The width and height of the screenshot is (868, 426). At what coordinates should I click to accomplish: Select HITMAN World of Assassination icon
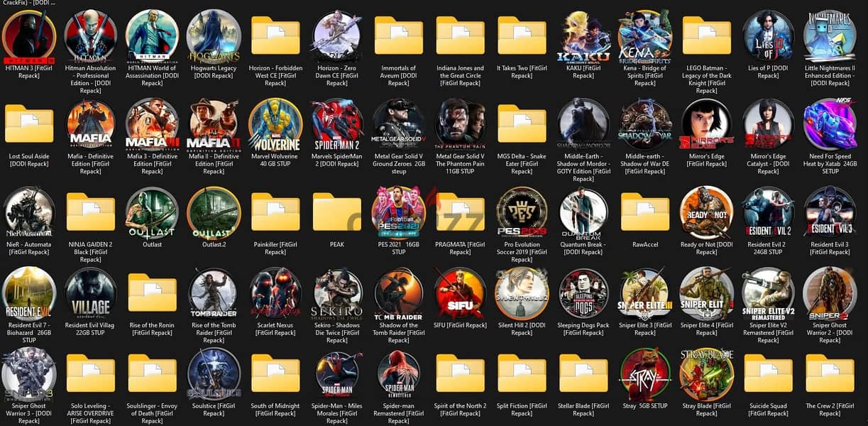152,37
